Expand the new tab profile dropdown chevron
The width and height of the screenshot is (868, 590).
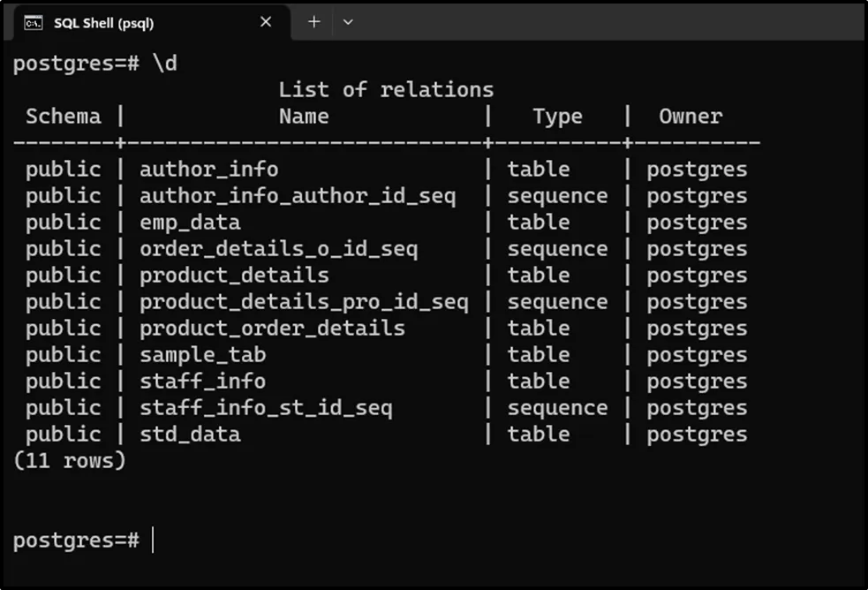tap(348, 22)
